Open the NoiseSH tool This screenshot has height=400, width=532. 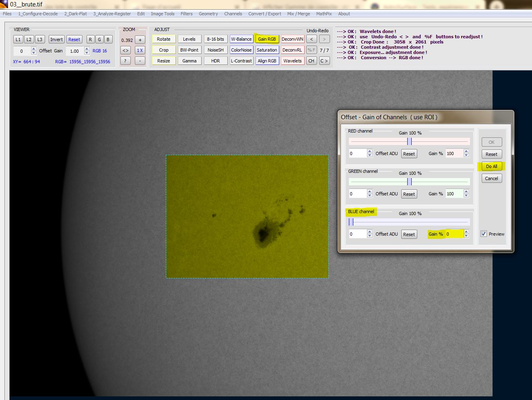coord(215,50)
